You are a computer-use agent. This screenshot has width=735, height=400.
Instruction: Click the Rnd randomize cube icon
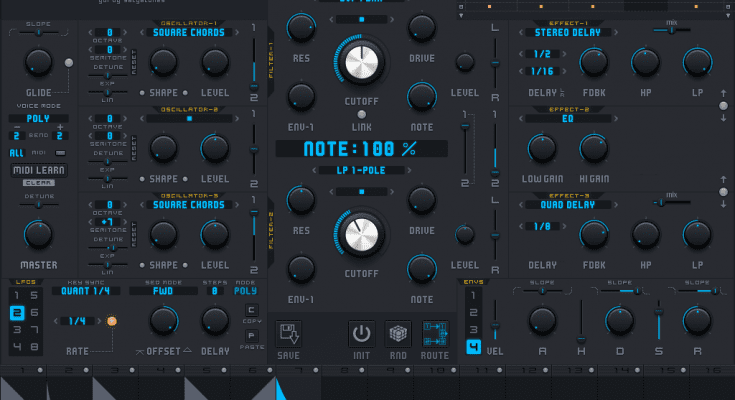[x=398, y=333]
